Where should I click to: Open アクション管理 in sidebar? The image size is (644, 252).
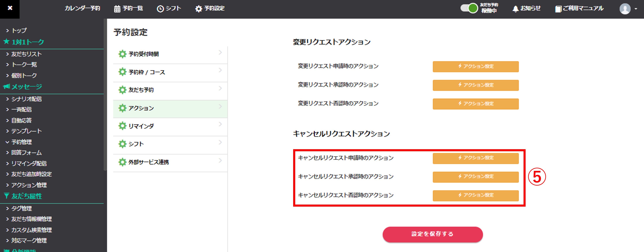click(x=29, y=185)
